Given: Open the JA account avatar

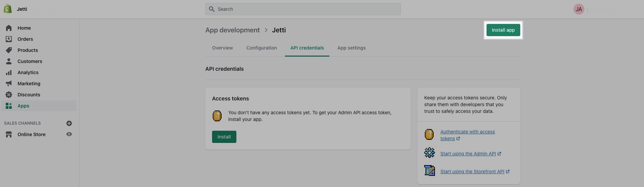Looking at the screenshot, I should (x=579, y=9).
